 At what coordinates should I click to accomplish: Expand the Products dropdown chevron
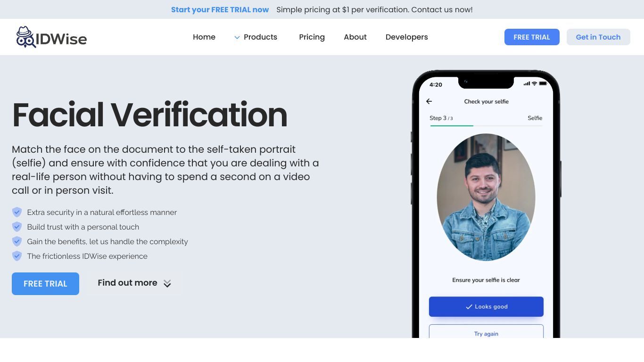coord(237,37)
